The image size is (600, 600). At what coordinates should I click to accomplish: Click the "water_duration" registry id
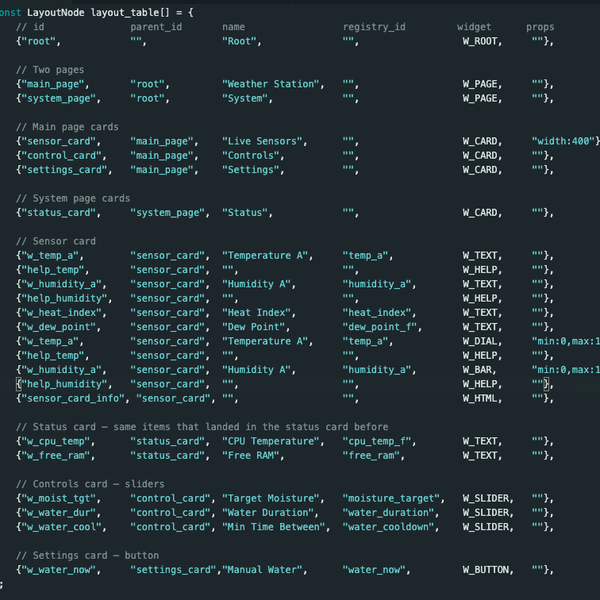(388, 513)
